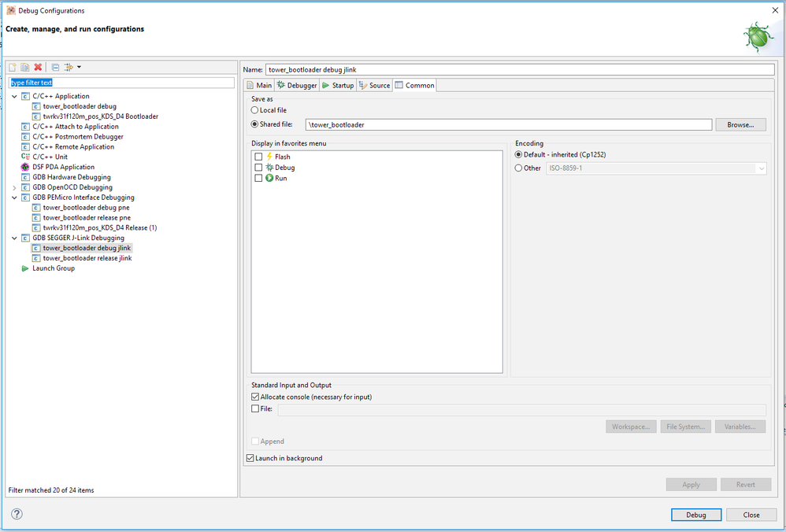The width and height of the screenshot is (786, 532).
Task: Tick the Run favorites checkbox
Action: click(258, 178)
